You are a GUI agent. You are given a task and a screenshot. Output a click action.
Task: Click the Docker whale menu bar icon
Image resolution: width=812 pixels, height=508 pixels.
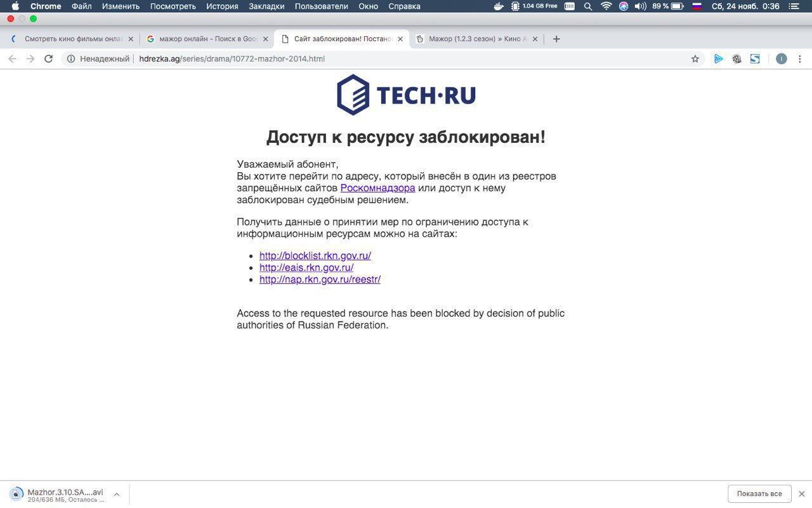tap(499, 6)
